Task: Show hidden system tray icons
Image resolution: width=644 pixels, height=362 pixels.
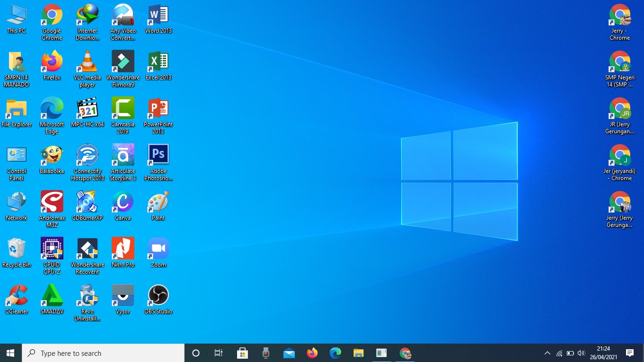Action: click(547, 353)
